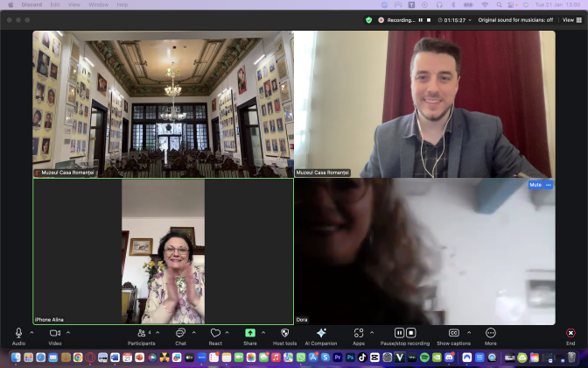Open the Apps menu icon

(359, 334)
